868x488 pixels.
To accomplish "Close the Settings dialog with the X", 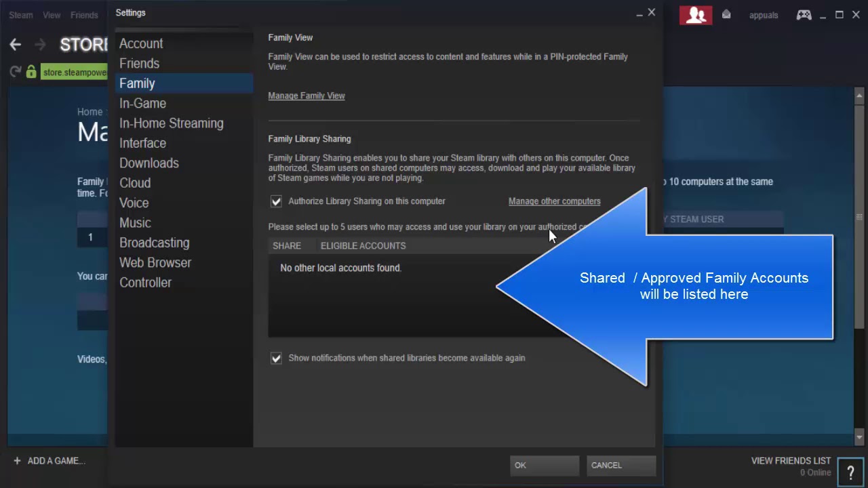I will [652, 12].
